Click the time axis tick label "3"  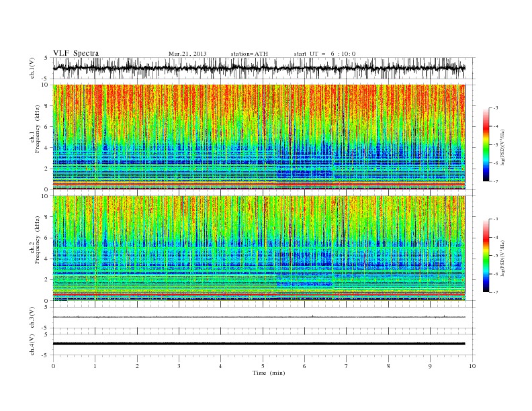pyautogui.click(x=179, y=366)
